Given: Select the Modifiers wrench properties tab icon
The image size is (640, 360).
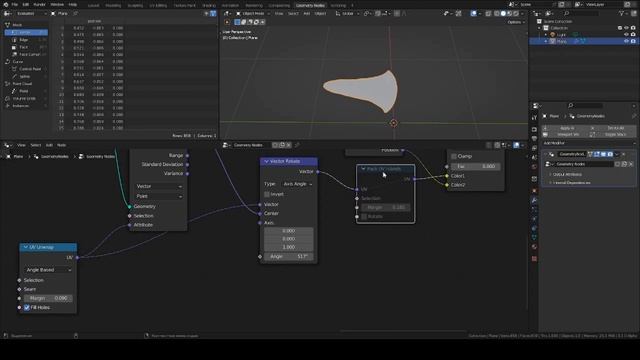Looking at the screenshot, I should pos(534,200).
